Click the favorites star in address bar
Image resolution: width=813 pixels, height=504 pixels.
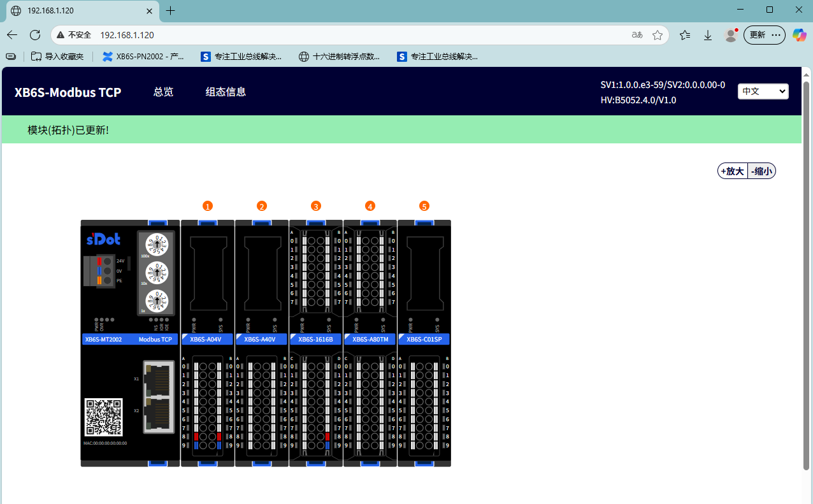click(658, 35)
